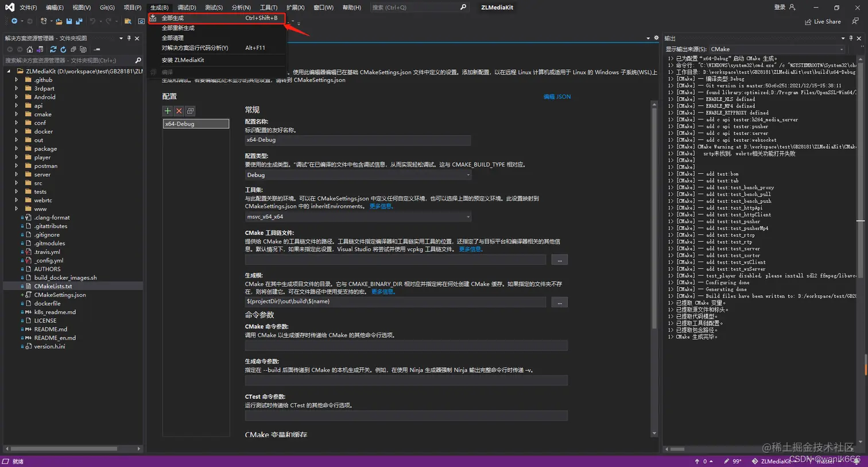Click the CTest 命令参数 input field
868x467 pixels.
[406, 415]
